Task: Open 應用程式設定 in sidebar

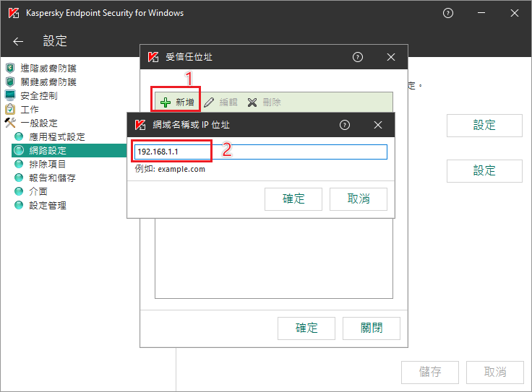Action: coord(56,137)
